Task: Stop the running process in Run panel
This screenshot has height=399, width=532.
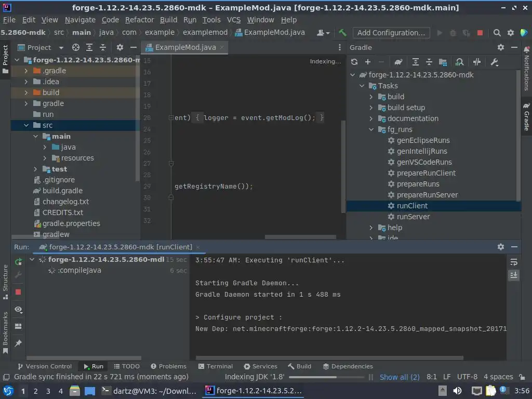Action: (x=18, y=292)
